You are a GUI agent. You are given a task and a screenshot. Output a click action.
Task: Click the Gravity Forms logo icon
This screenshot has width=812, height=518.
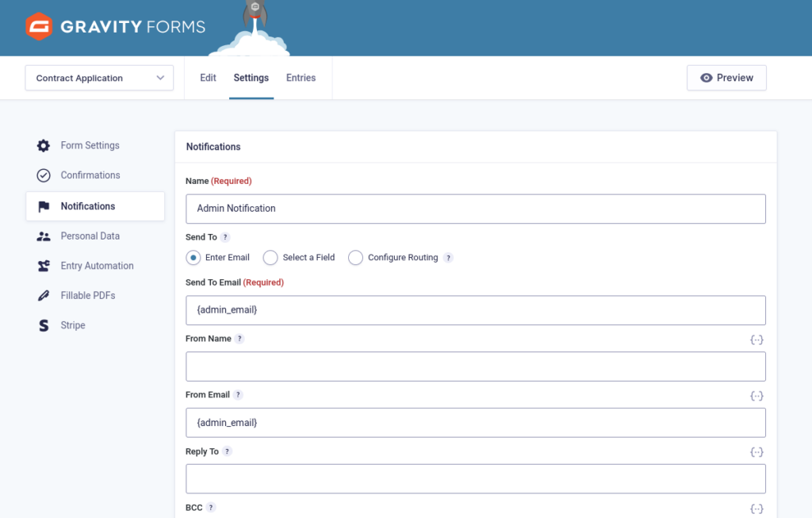click(39, 26)
